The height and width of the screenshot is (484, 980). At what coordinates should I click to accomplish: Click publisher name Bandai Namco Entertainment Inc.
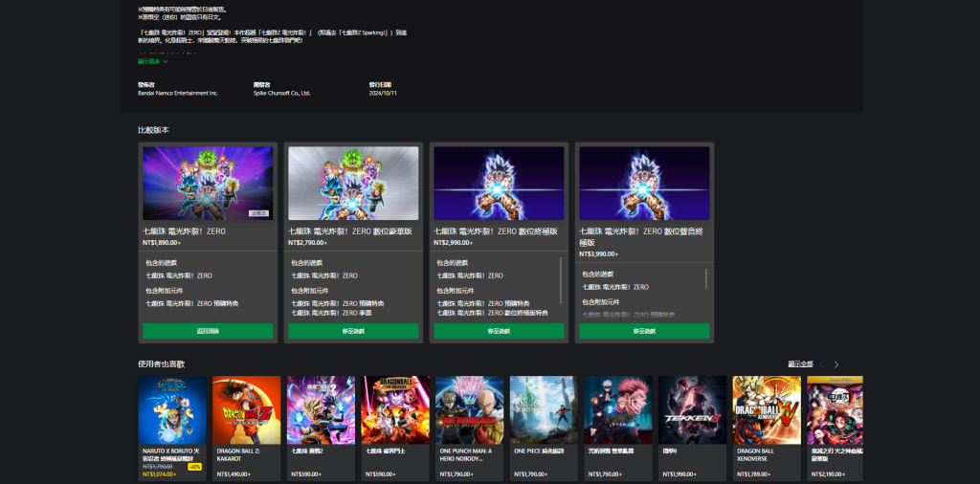point(177,93)
